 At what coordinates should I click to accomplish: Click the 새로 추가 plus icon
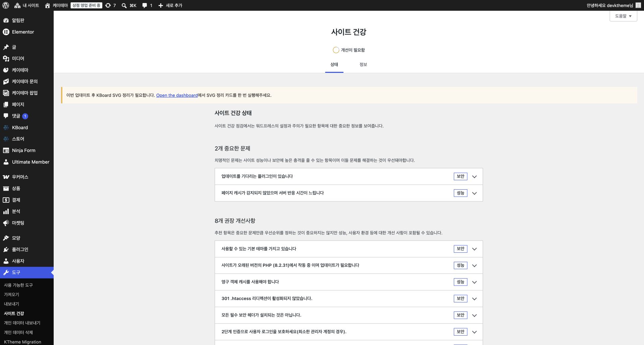tap(161, 5)
